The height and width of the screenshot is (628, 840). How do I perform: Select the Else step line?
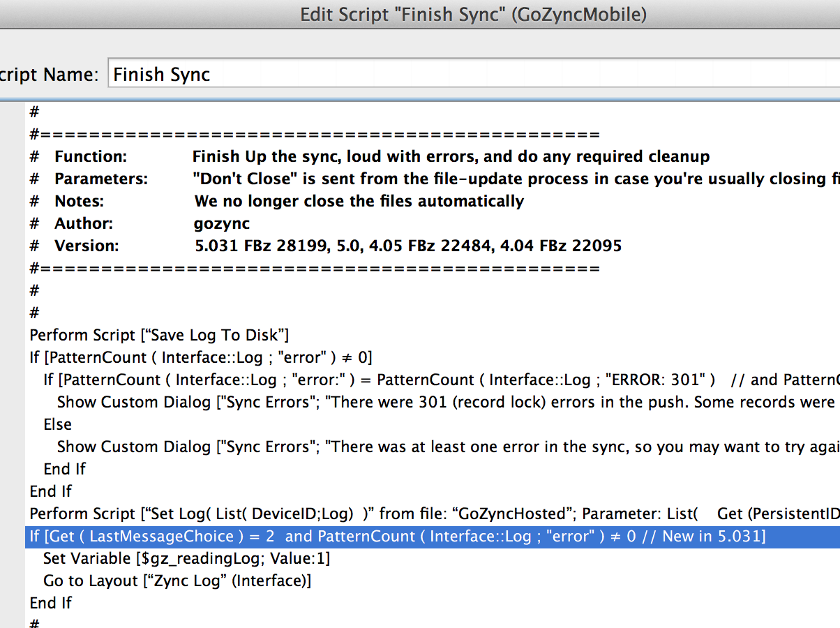pyautogui.click(x=57, y=424)
